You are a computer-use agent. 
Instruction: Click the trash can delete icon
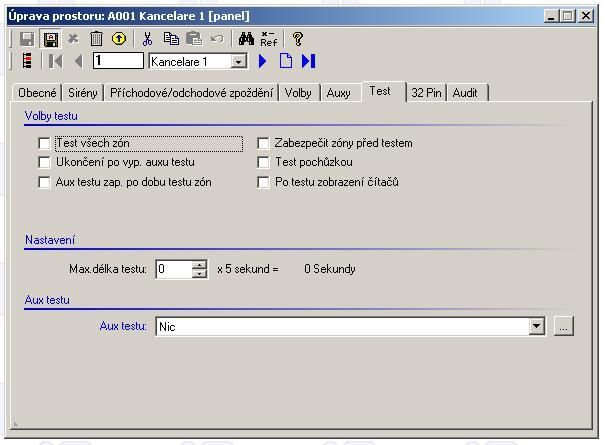pos(96,39)
